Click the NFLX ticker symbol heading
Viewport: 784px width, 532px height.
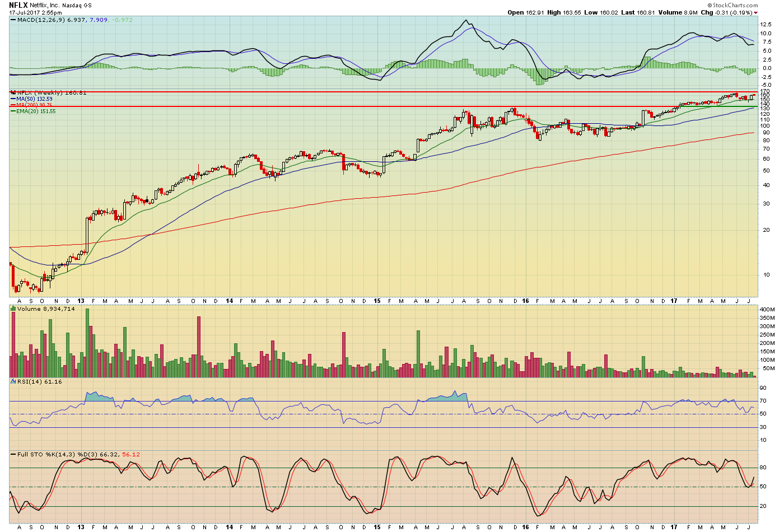18,5
